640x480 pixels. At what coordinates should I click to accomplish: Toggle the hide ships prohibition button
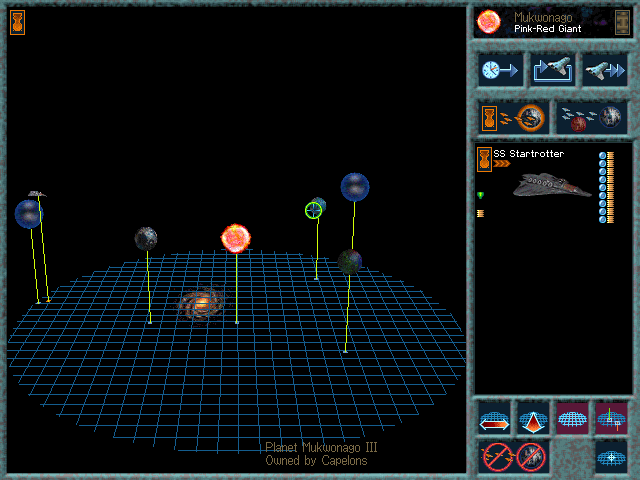click(498, 457)
